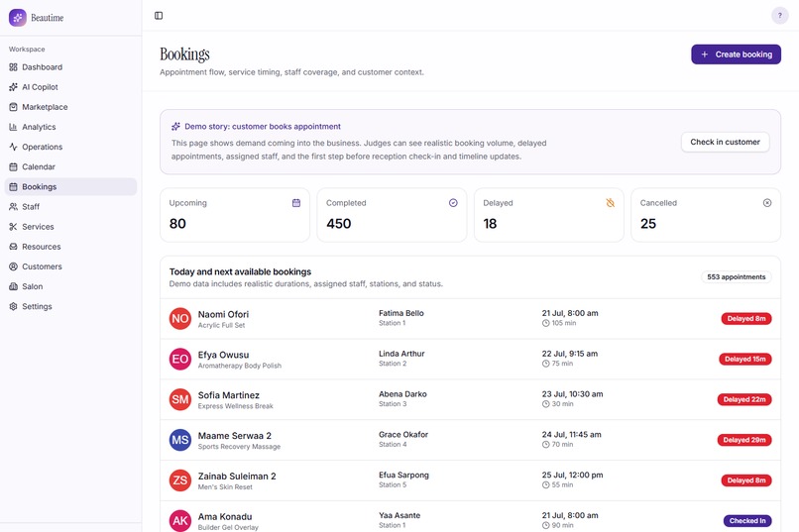Click the name Naomi Ofori
The image size is (799, 532).
(x=223, y=314)
